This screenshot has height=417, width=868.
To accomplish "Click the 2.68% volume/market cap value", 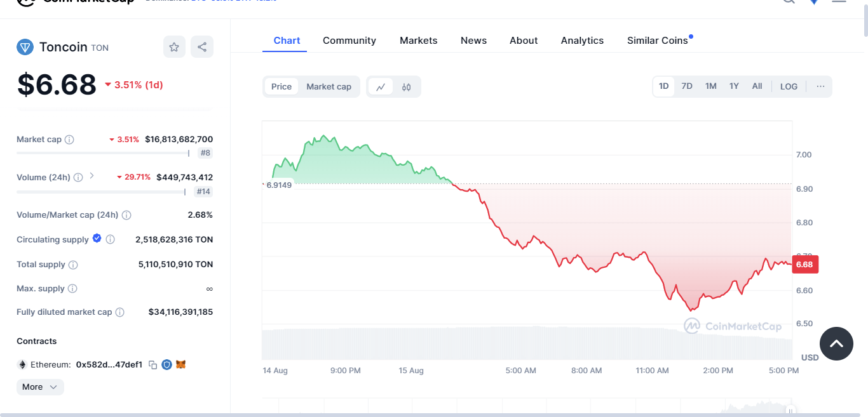I will [200, 215].
